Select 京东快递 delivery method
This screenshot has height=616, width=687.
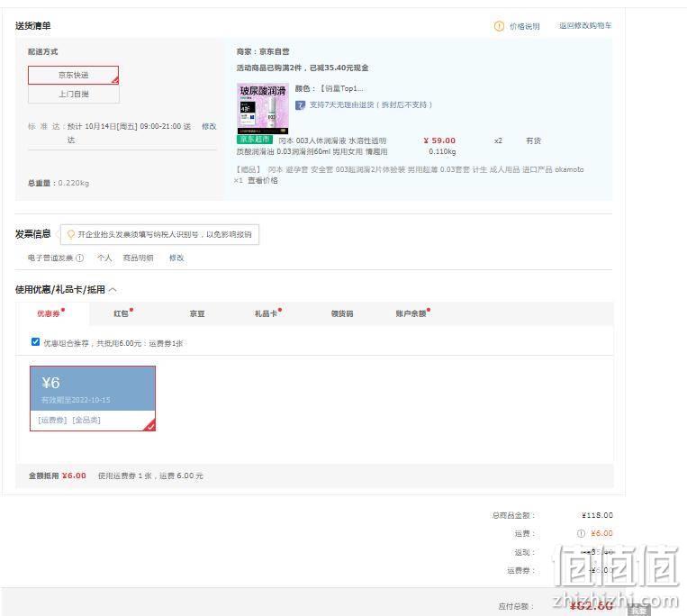click(x=73, y=75)
